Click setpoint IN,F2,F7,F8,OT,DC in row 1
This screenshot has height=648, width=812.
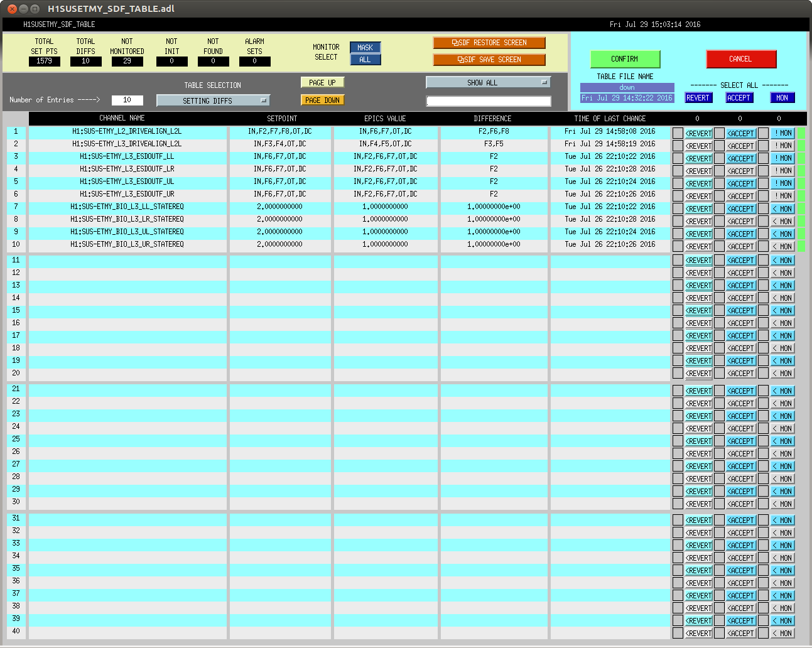click(280, 131)
